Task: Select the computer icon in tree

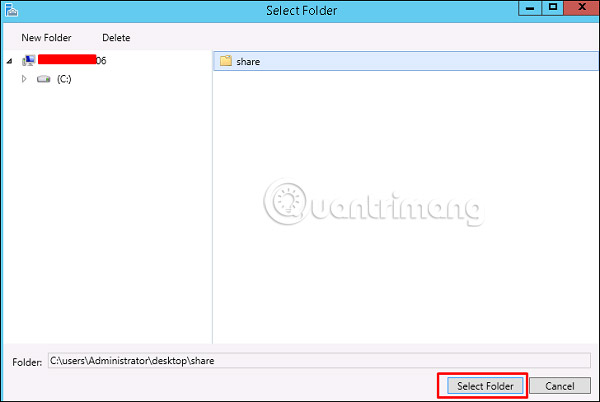Action: [x=29, y=60]
